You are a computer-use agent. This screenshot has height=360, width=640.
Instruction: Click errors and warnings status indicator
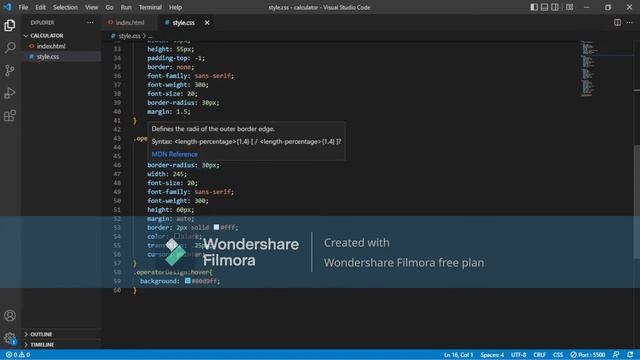click(x=18, y=355)
